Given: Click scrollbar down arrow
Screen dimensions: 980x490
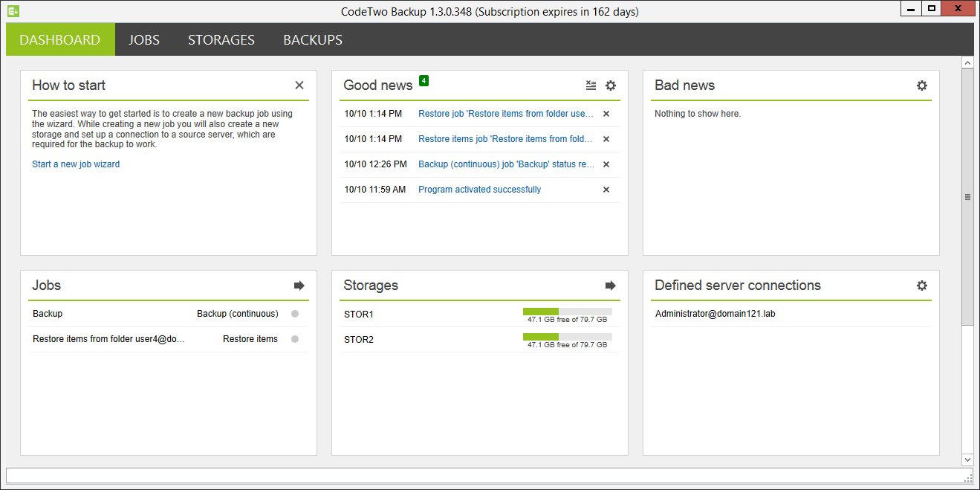Looking at the screenshot, I should coord(967,460).
